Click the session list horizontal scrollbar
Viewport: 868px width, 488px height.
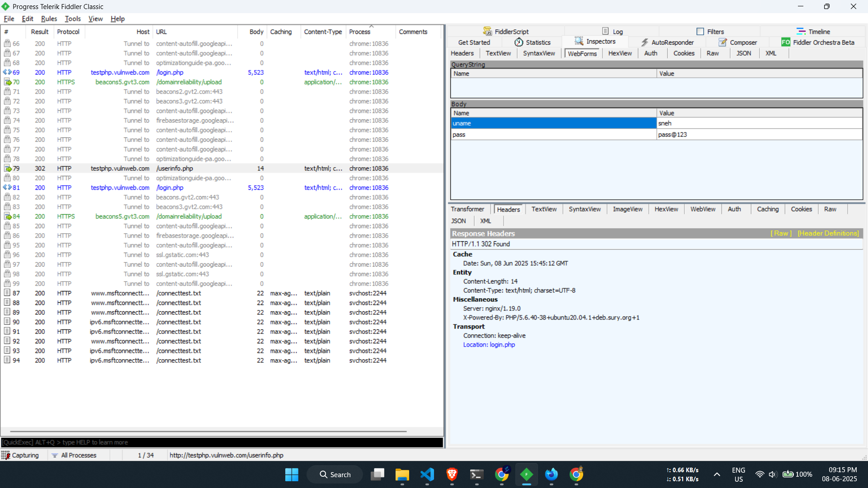point(208,432)
